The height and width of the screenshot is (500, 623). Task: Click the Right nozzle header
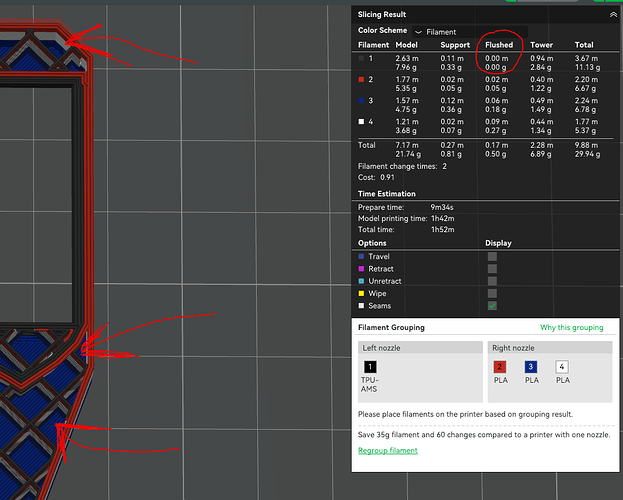pos(550,348)
